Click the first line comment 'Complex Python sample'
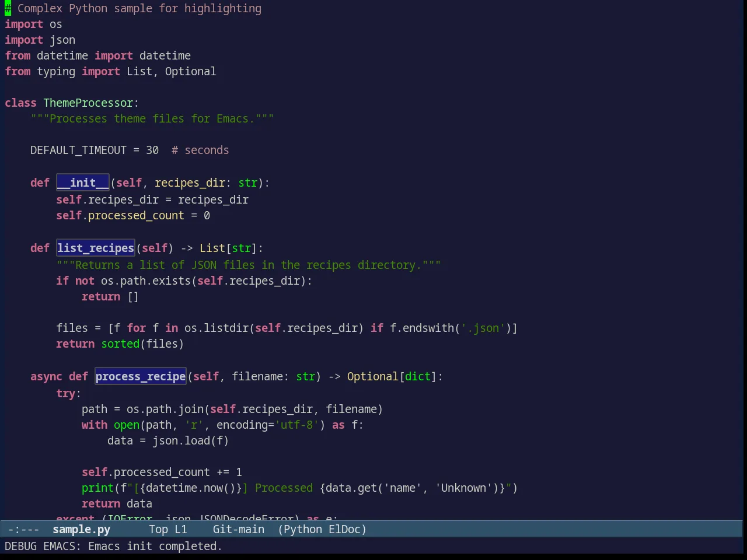The height and width of the screenshot is (560, 747). click(133, 8)
